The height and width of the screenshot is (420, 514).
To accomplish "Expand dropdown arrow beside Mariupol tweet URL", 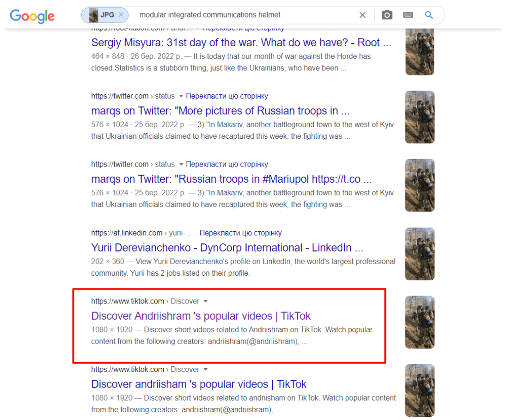I will 181,164.
